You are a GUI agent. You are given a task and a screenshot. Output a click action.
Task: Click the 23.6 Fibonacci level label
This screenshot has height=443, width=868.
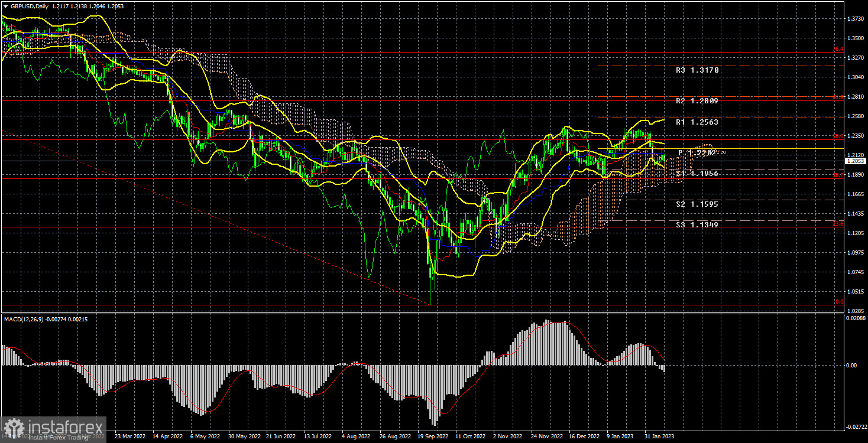(x=838, y=224)
